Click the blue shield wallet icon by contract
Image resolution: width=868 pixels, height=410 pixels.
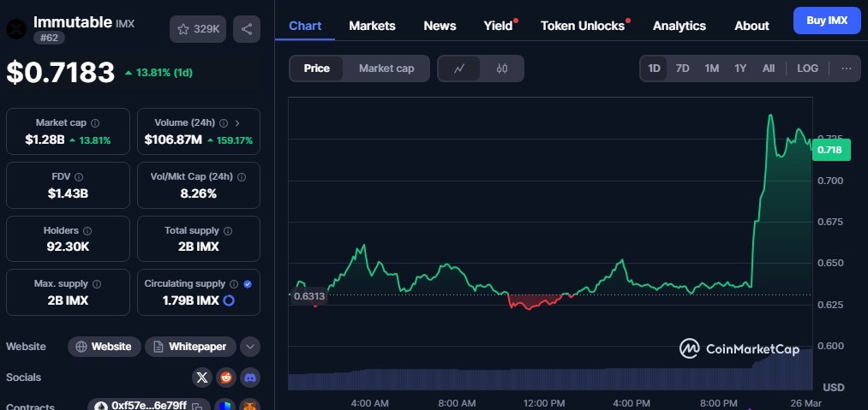(x=224, y=406)
